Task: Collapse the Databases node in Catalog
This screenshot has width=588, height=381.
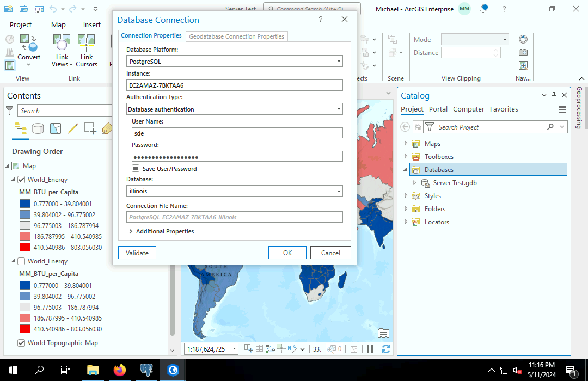Action: pos(406,169)
